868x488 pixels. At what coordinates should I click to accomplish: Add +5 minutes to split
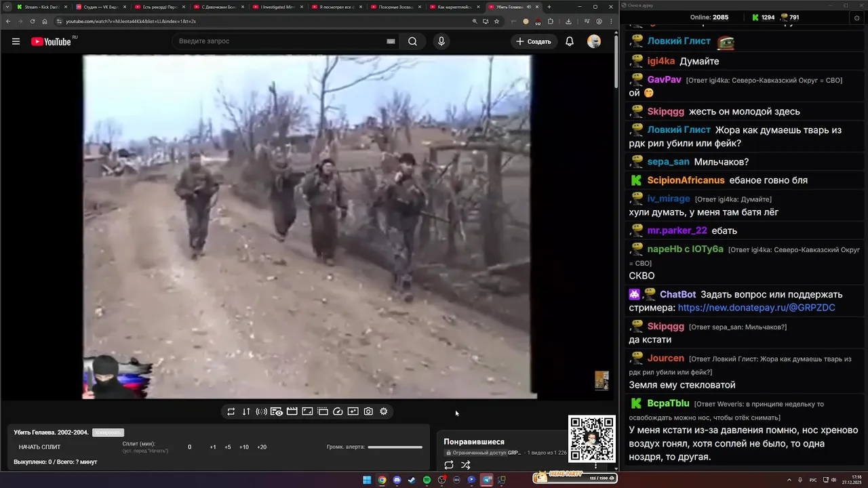pyautogui.click(x=228, y=447)
